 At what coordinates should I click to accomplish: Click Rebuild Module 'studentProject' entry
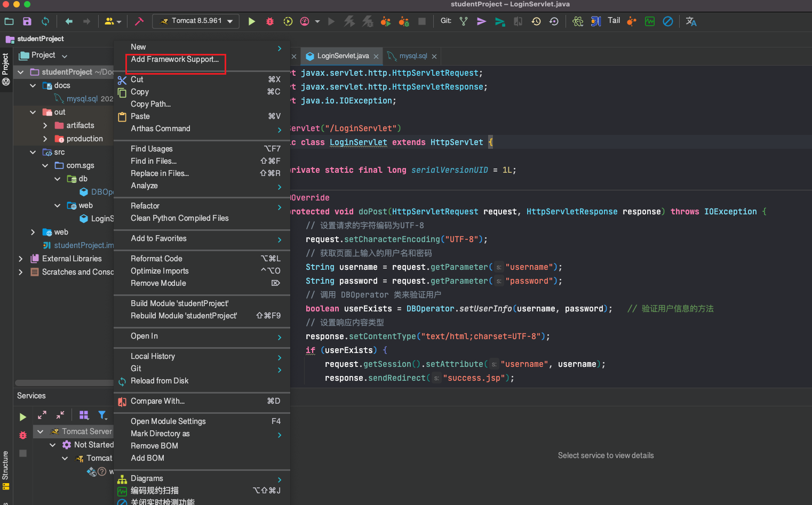pos(202,316)
